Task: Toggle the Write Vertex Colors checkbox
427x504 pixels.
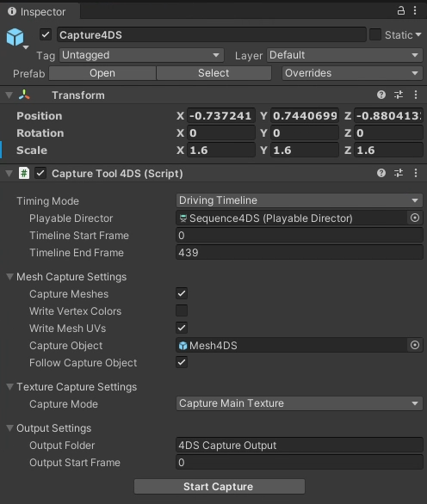Action: (x=182, y=310)
